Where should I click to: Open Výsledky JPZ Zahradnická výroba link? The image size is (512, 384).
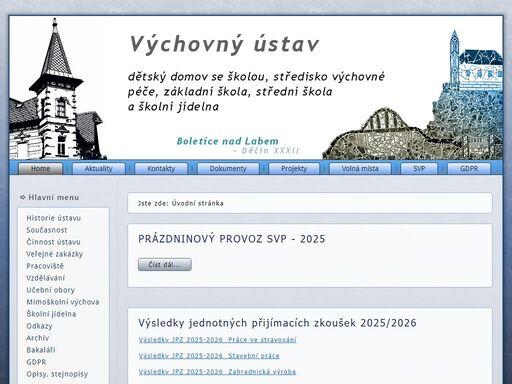pos(217,372)
